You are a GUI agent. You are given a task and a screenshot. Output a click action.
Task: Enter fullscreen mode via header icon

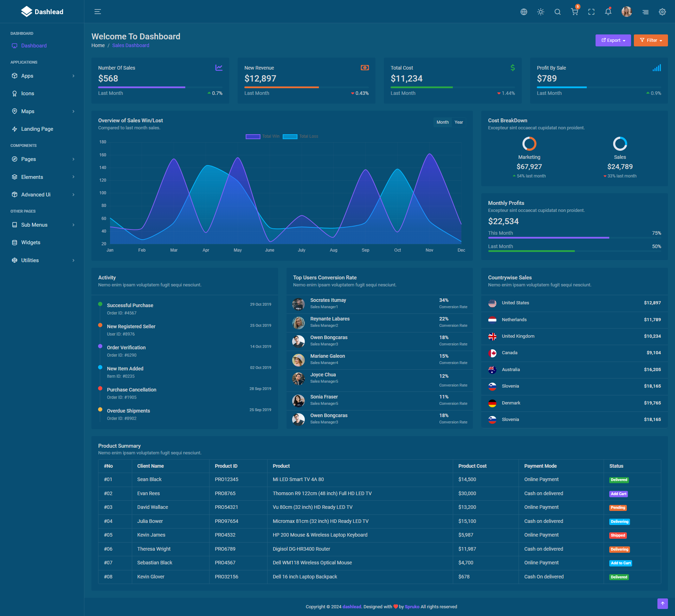point(591,12)
